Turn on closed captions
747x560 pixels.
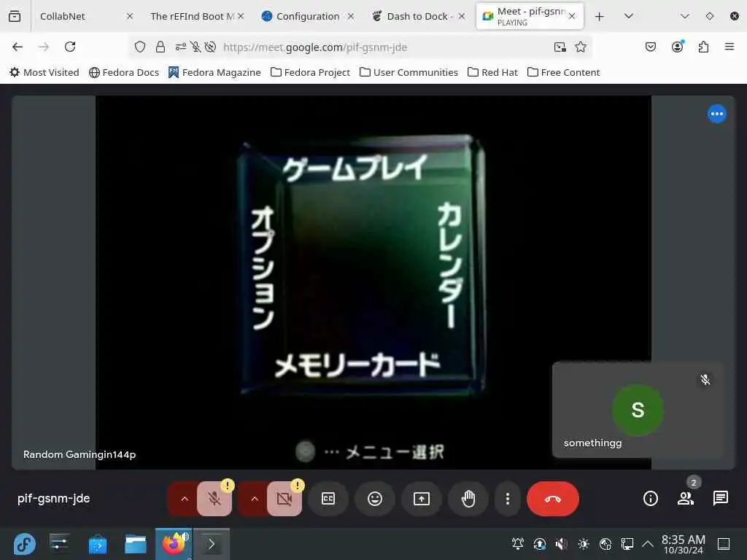click(328, 499)
